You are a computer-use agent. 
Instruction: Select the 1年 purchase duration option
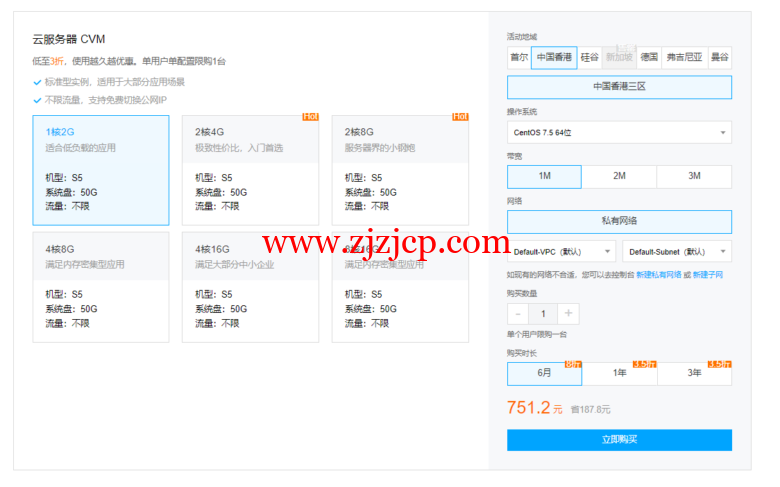click(619, 373)
